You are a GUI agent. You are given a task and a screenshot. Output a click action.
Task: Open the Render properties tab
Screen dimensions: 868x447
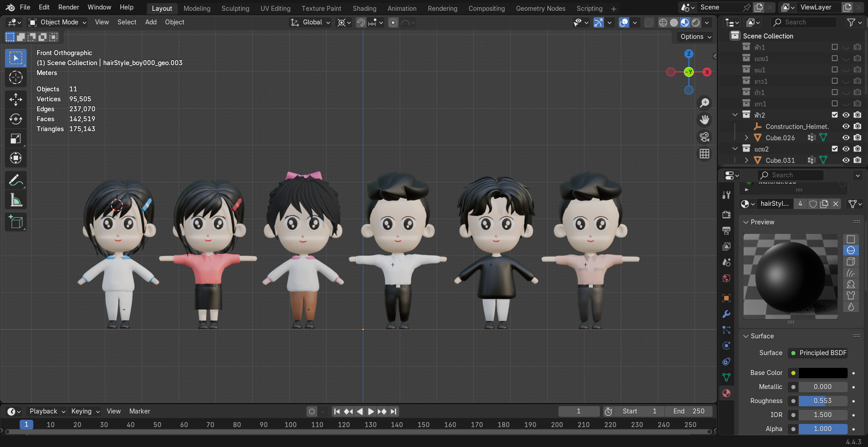(726, 214)
